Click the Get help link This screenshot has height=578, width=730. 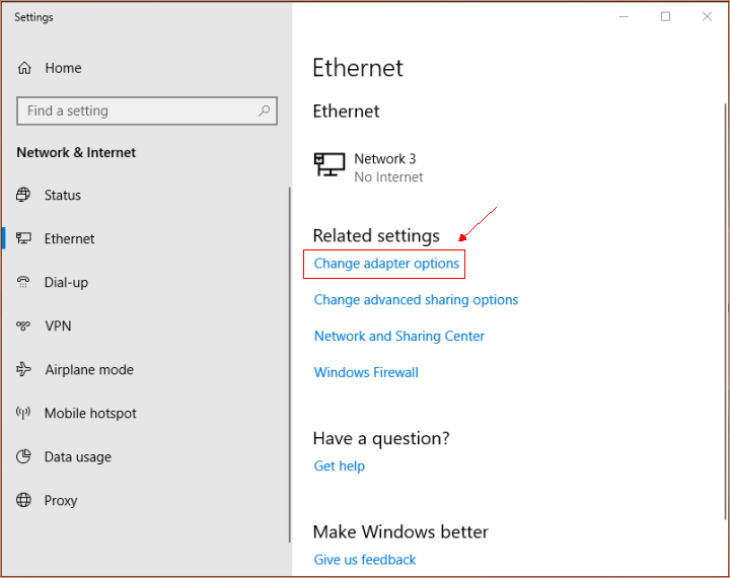point(339,466)
